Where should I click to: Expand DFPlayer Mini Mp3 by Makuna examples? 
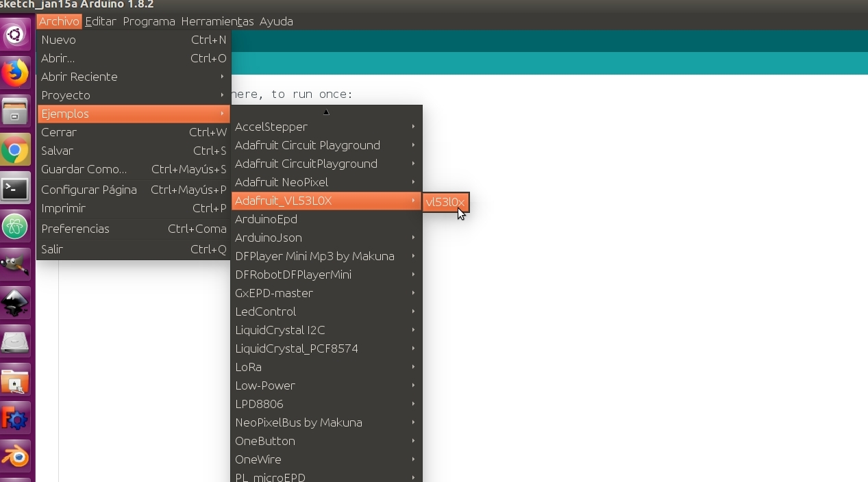[x=326, y=256]
